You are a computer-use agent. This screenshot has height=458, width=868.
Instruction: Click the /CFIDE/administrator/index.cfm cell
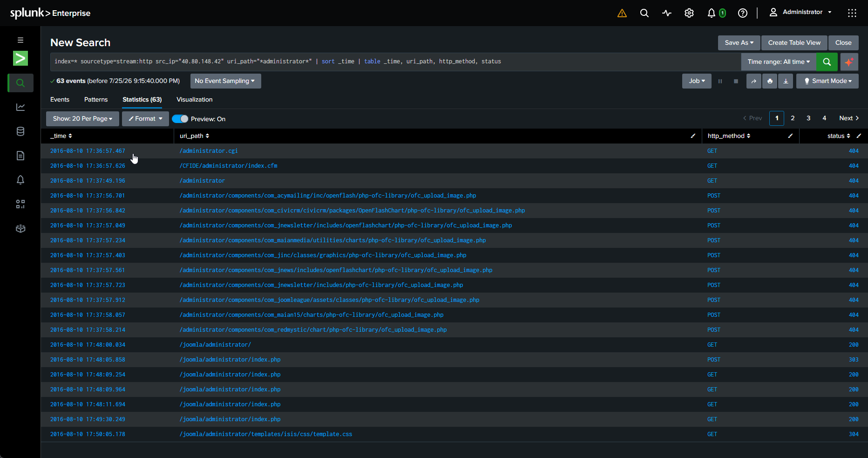[229, 166]
